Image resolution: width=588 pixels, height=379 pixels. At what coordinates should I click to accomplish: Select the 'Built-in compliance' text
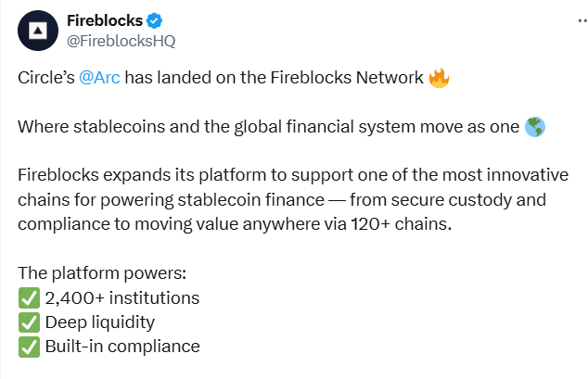click(122, 347)
